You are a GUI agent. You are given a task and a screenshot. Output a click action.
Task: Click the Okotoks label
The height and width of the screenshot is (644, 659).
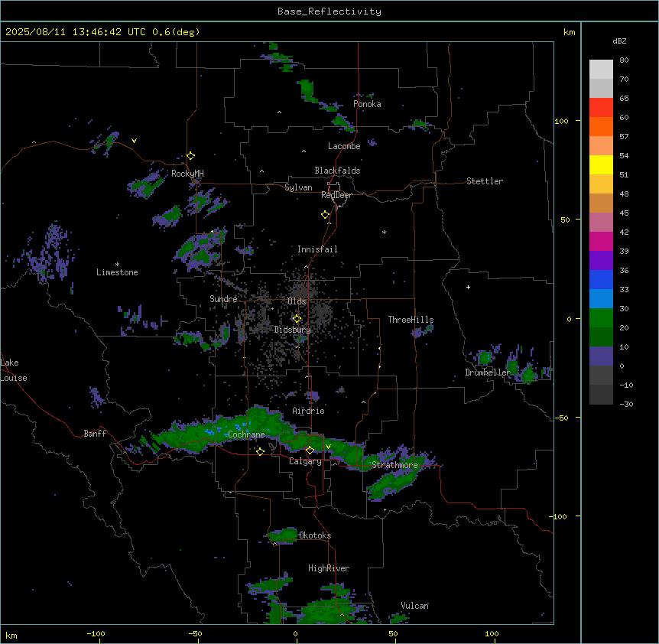click(x=315, y=535)
